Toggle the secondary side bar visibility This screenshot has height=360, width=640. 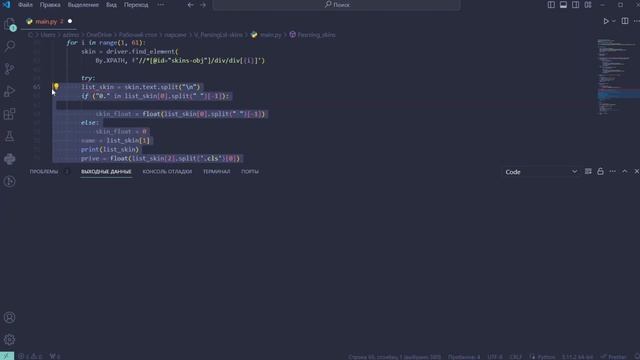coord(576,5)
